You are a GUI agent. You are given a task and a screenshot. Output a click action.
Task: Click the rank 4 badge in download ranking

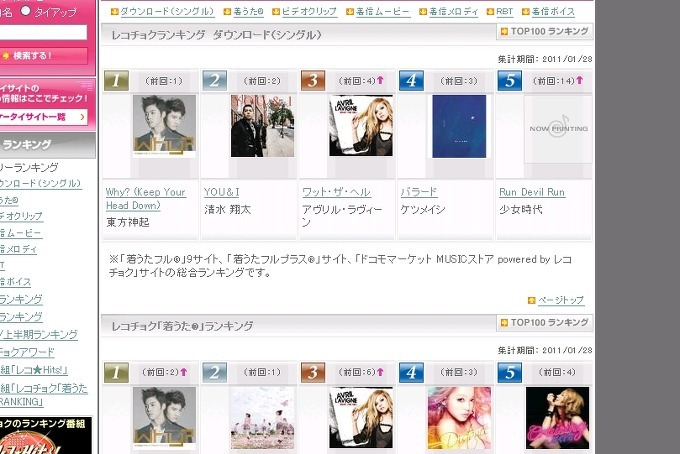pos(411,81)
